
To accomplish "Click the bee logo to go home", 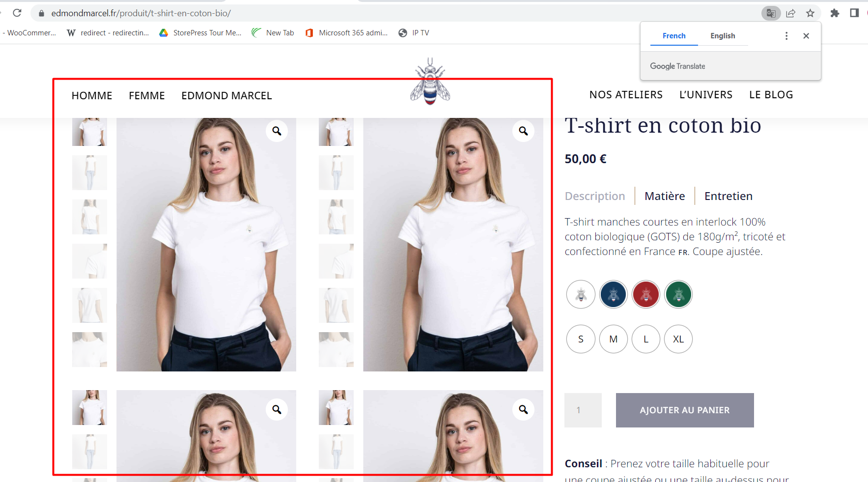I will click(x=430, y=81).
